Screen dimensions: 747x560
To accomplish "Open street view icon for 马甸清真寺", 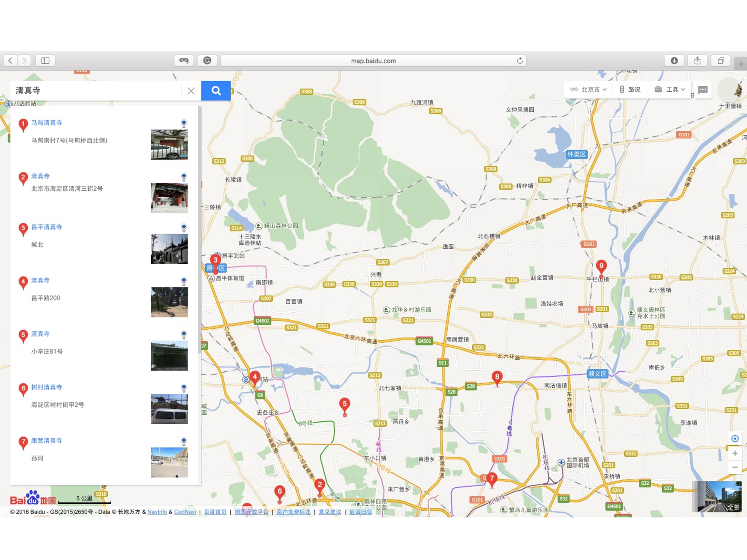I will tap(184, 122).
